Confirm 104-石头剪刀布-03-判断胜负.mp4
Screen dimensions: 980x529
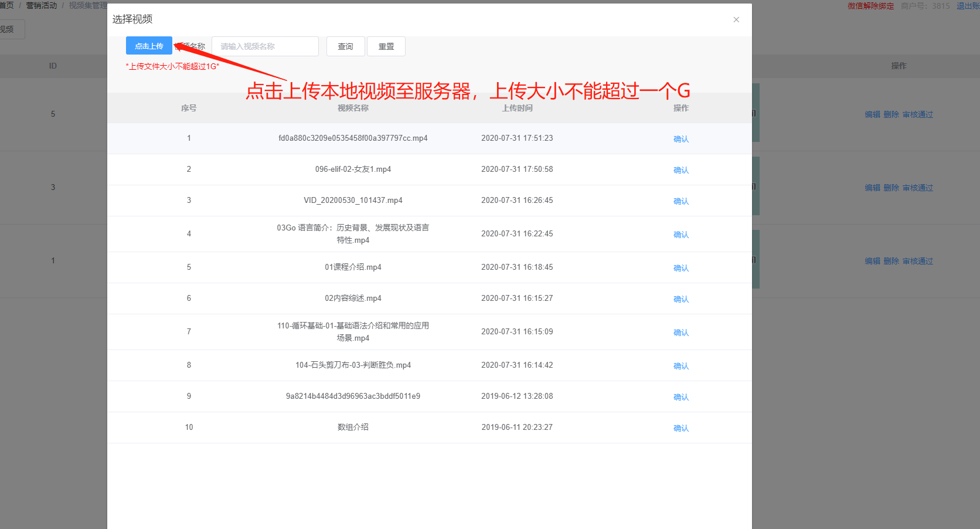680,366
